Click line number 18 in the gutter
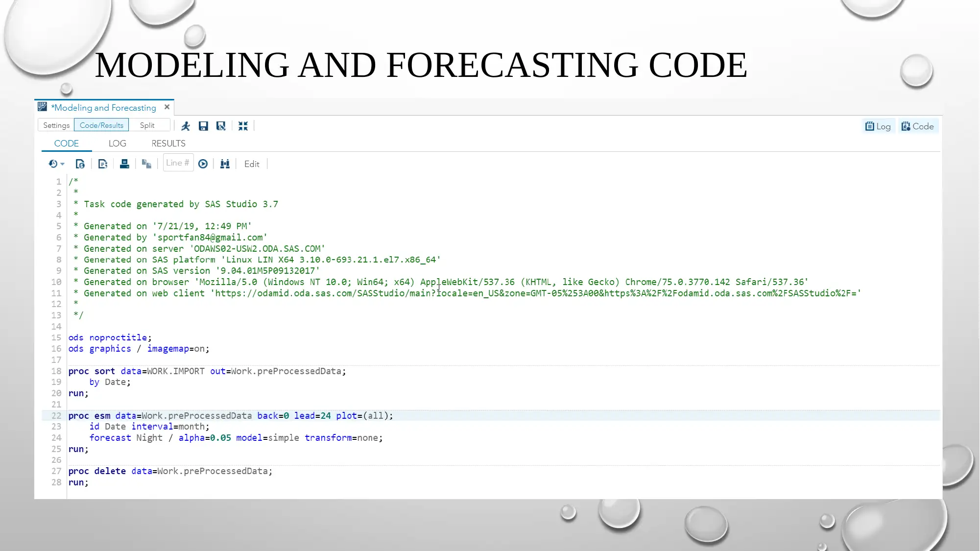Image resolution: width=980 pixels, height=551 pixels. (56, 371)
